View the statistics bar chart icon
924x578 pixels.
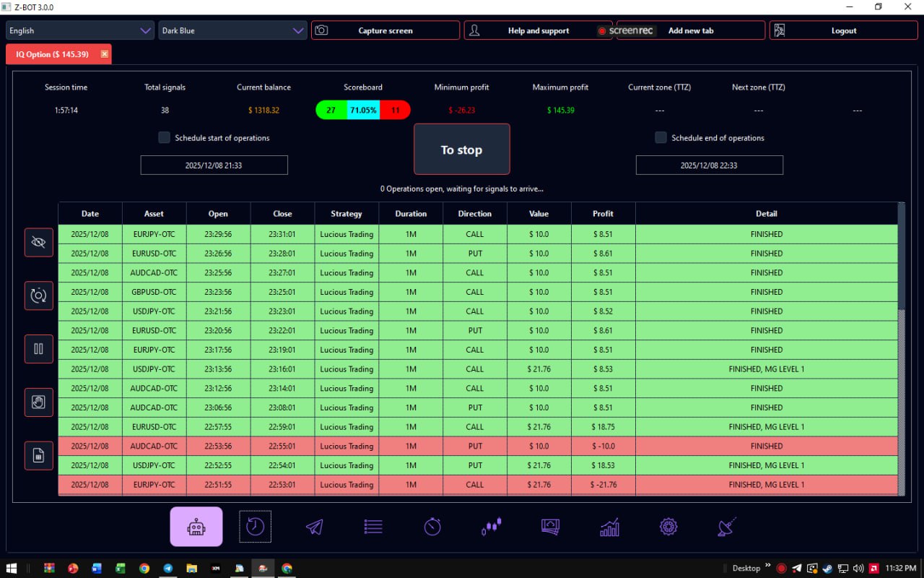click(x=609, y=527)
